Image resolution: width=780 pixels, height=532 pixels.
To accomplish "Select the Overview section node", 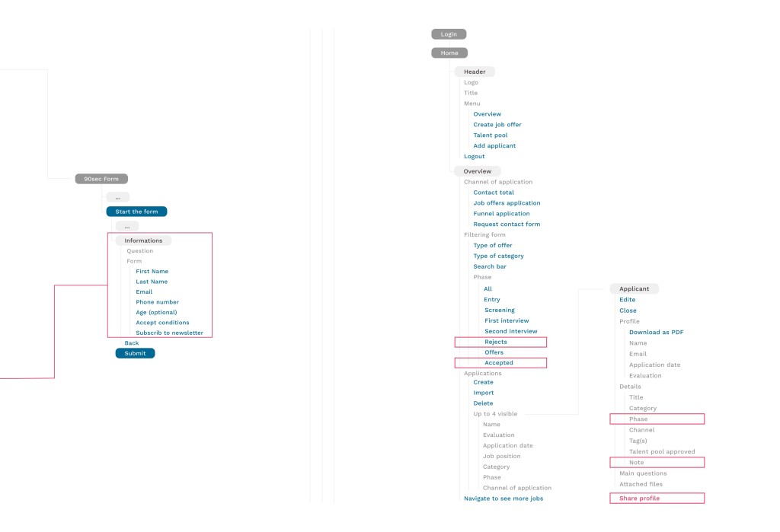I will point(478,171).
